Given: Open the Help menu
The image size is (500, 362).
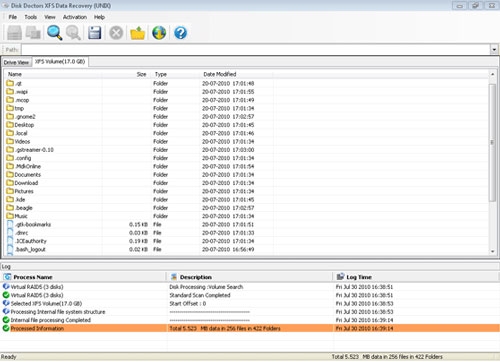Looking at the screenshot, I should (x=99, y=17).
